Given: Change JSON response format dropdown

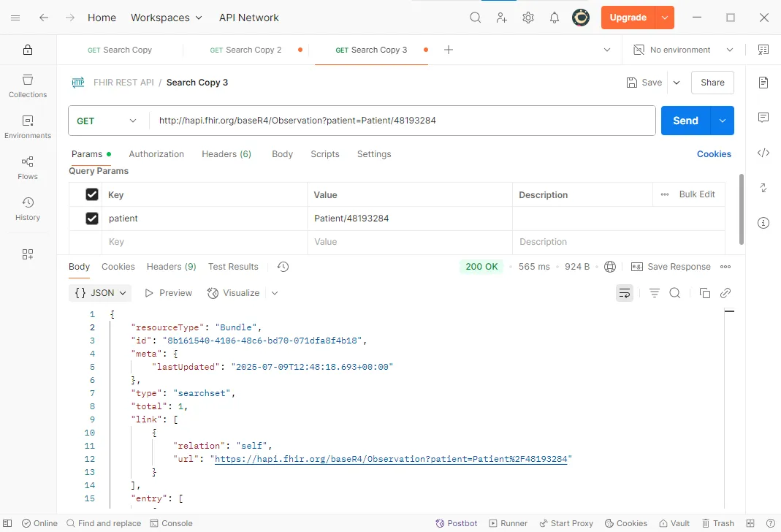Looking at the screenshot, I should click(x=100, y=293).
